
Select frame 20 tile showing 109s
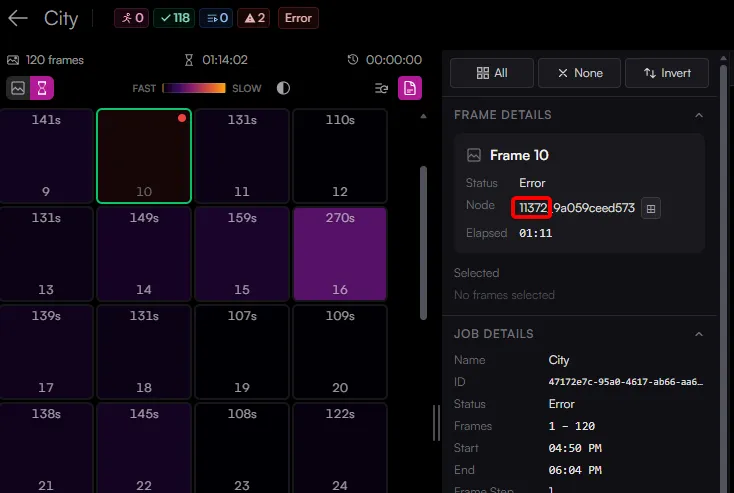pyautogui.click(x=340, y=352)
